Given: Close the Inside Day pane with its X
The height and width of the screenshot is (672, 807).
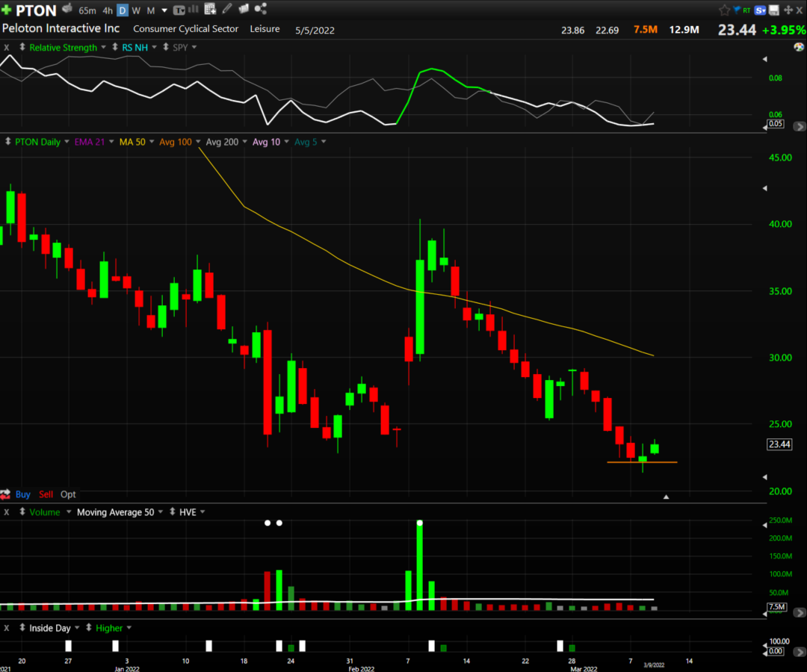Looking at the screenshot, I should 7,628.
